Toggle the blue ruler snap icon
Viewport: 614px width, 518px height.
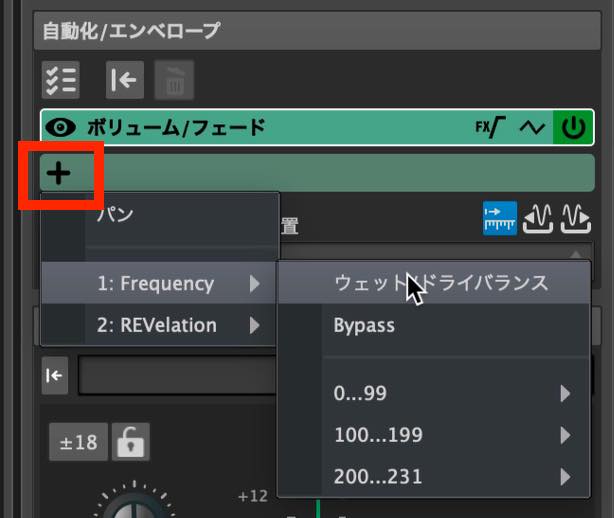(x=500, y=218)
